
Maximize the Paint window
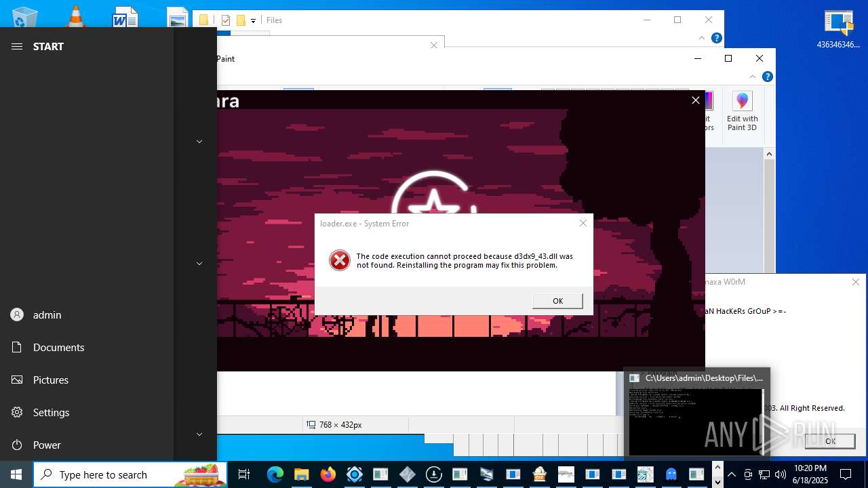[x=728, y=58]
